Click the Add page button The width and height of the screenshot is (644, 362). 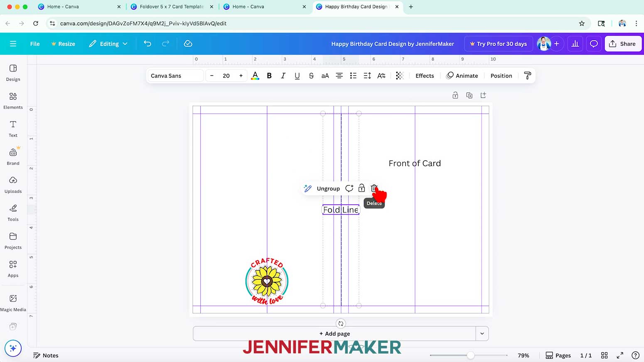coord(334,333)
